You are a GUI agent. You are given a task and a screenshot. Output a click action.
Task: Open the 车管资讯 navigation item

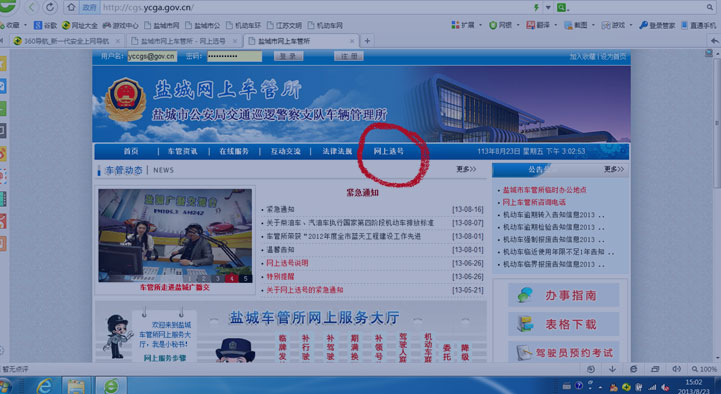tap(183, 151)
